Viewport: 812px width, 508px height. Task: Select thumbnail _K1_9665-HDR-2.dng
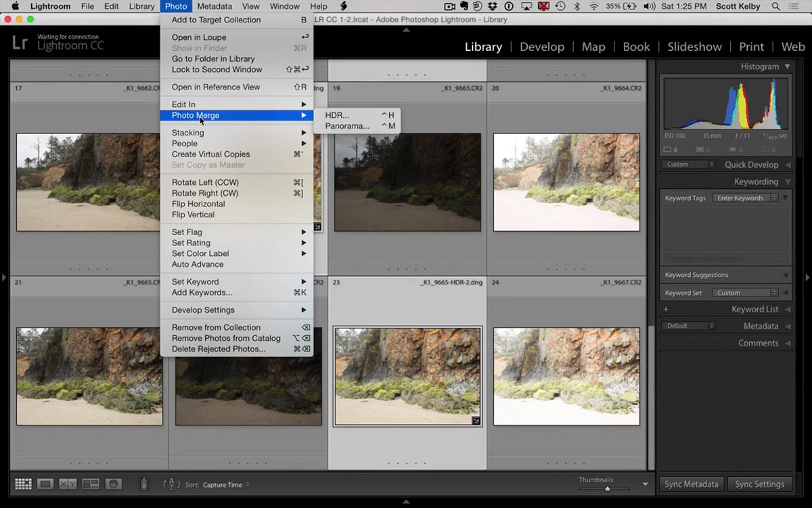(407, 377)
